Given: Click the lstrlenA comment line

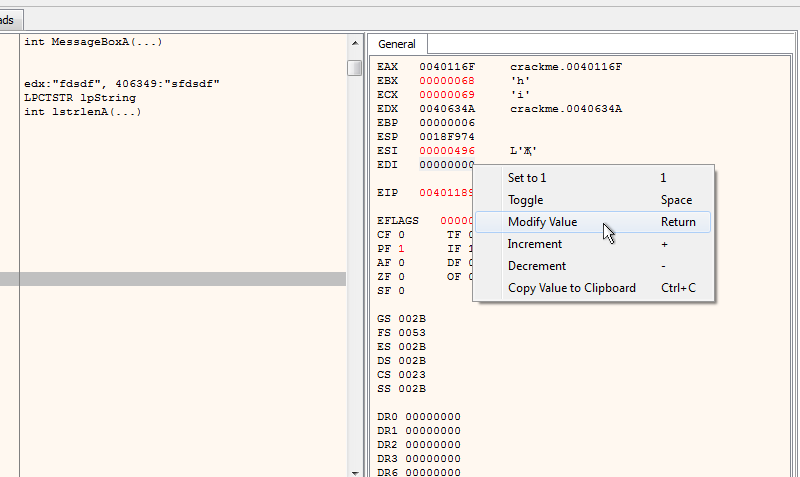Looking at the screenshot, I should (x=82, y=113).
